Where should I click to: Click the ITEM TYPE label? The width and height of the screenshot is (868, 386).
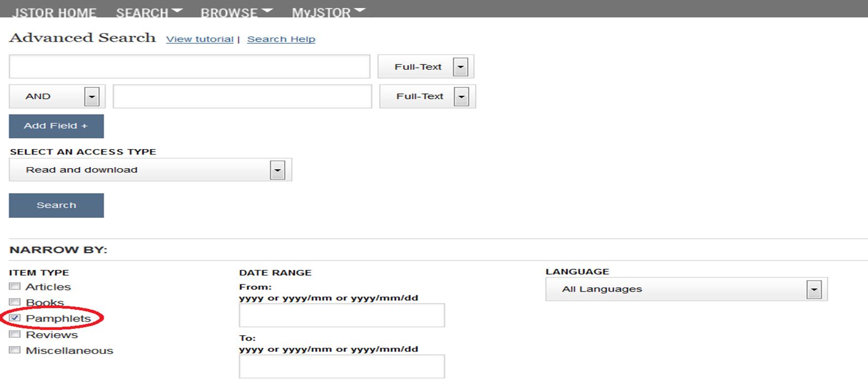39,272
